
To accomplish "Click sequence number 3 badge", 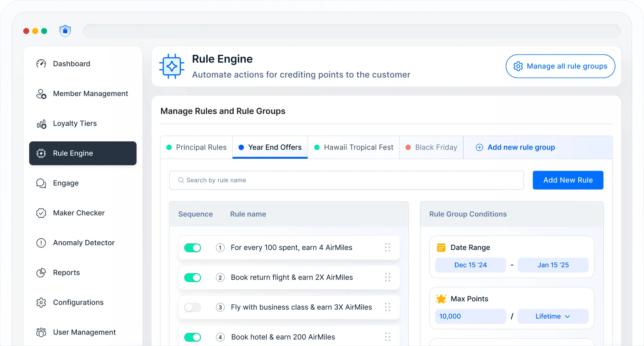I will [x=220, y=307].
